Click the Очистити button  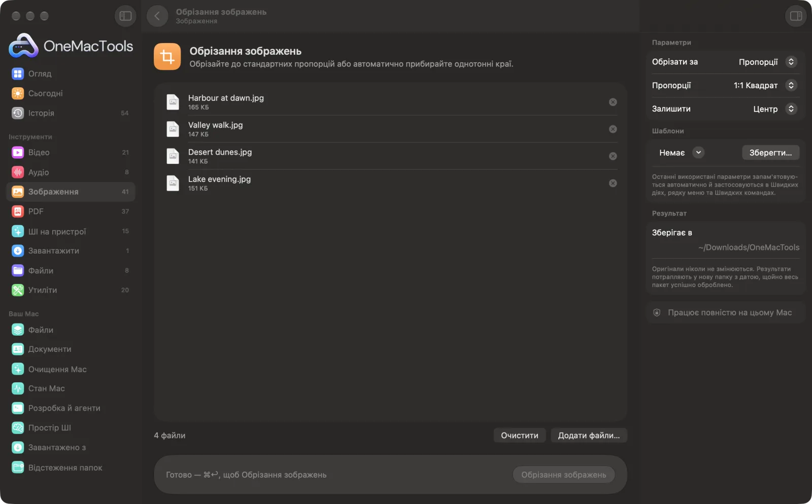point(520,435)
